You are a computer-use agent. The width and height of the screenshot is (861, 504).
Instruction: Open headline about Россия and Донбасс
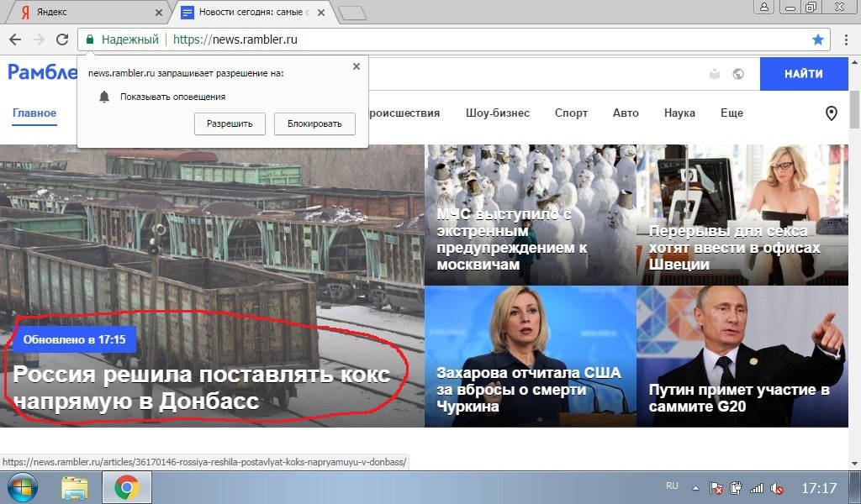tap(202, 387)
